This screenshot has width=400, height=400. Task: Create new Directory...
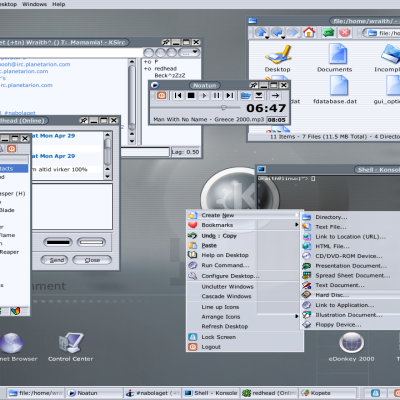click(351, 217)
